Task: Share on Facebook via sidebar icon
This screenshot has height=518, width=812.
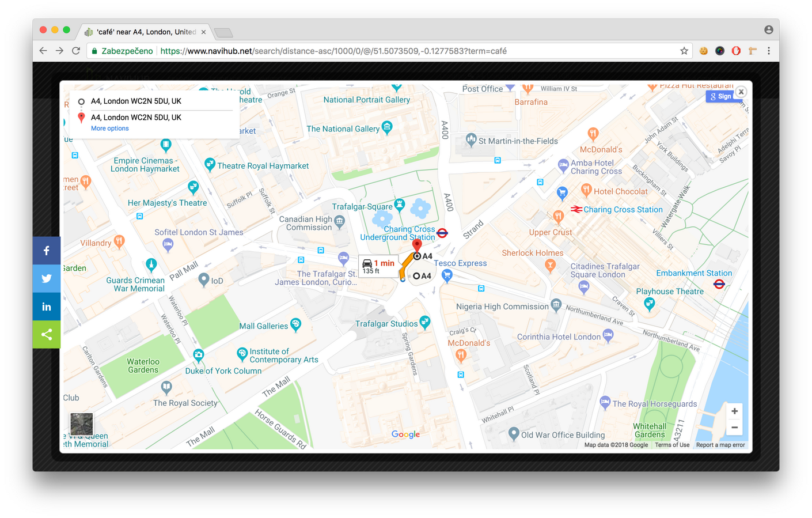Action: (47, 251)
